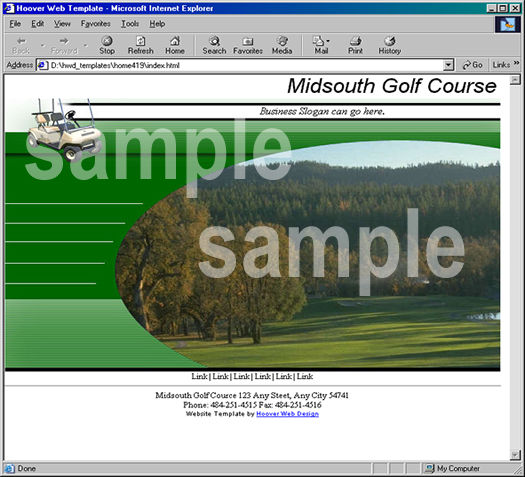Print the page with the Print icon
The height and width of the screenshot is (477, 525).
[355, 41]
